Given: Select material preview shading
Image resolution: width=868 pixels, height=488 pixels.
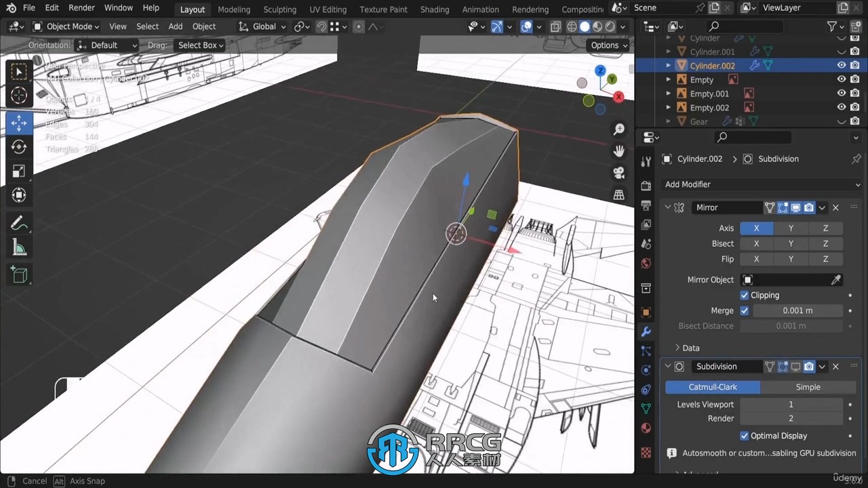Looking at the screenshot, I should click(597, 26).
